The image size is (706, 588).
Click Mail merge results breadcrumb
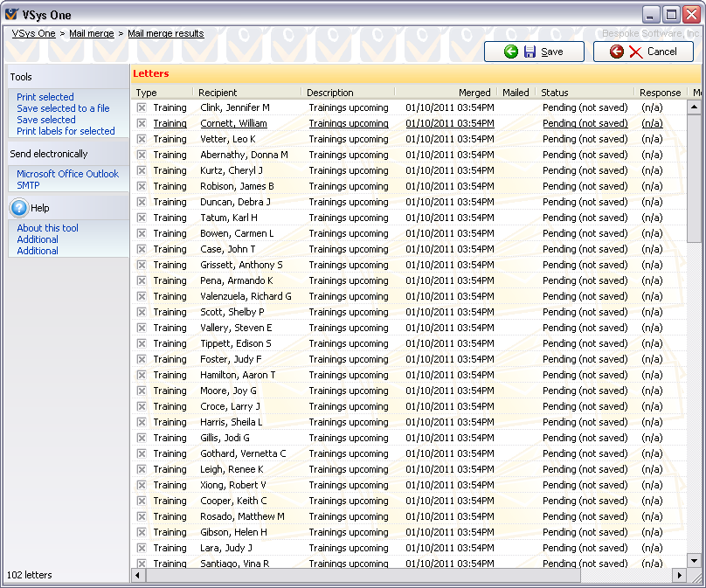click(166, 33)
